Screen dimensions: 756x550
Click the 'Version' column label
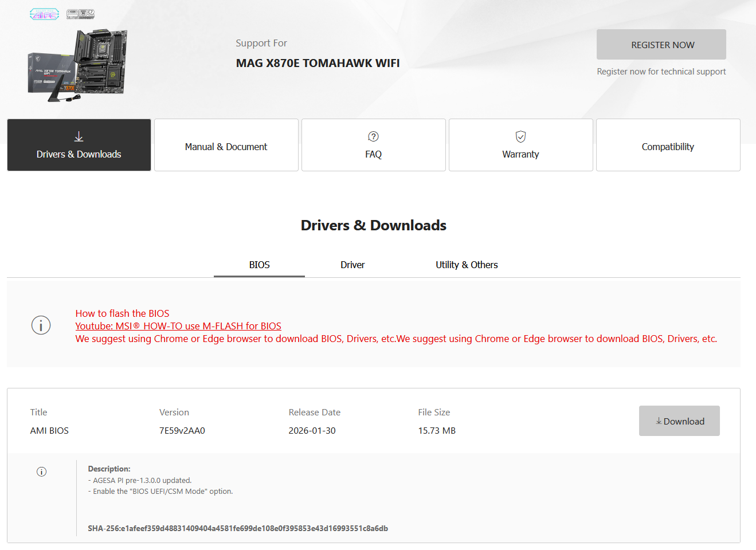pyautogui.click(x=174, y=412)
